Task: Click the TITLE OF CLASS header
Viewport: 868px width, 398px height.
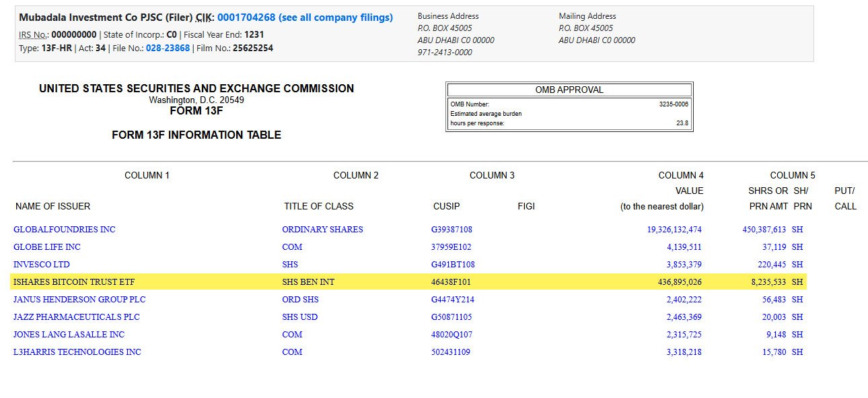Action: (319, 206)
